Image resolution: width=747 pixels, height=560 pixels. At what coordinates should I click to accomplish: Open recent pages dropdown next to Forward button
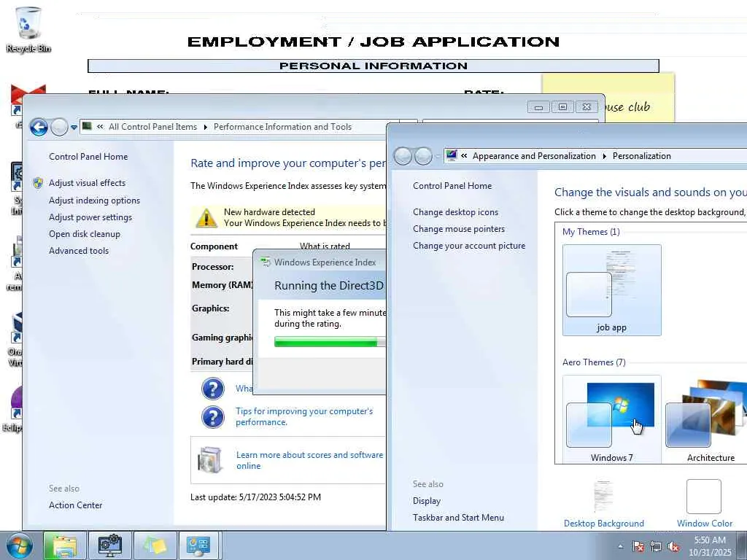[x=74, y=128]
